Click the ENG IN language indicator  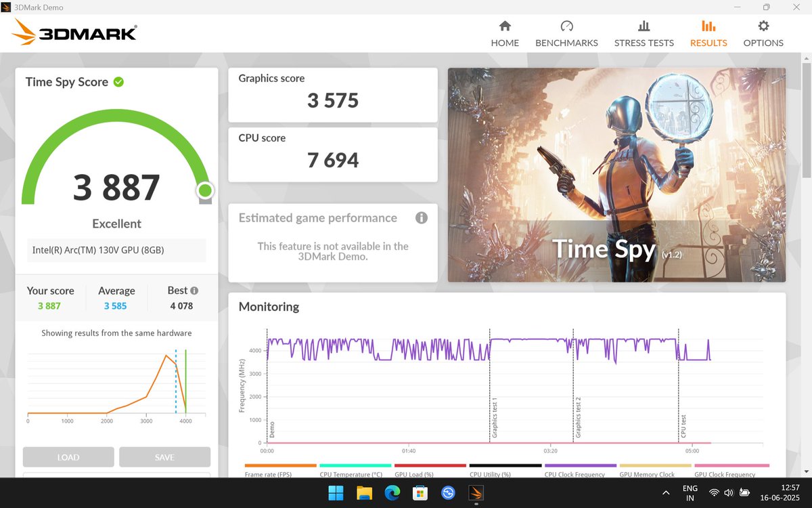(x=690, y=492)
